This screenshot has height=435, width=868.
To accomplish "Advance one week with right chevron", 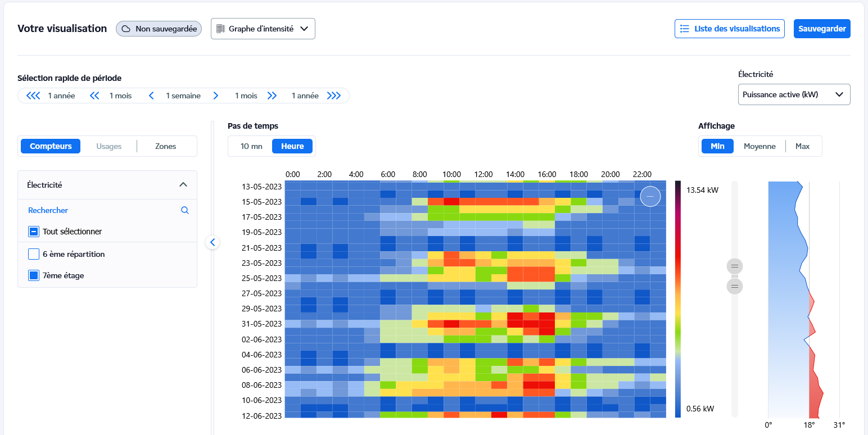I will pos(216,96).
